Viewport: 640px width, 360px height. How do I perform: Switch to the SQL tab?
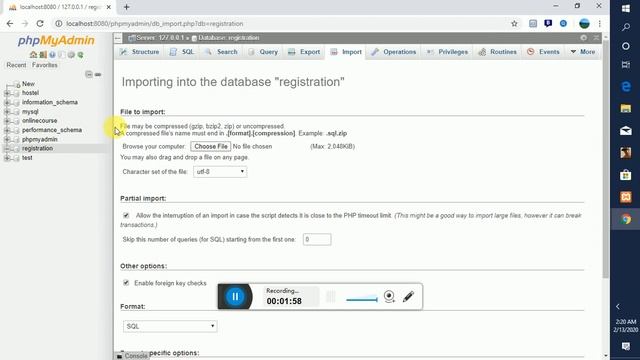click(182, 52)
